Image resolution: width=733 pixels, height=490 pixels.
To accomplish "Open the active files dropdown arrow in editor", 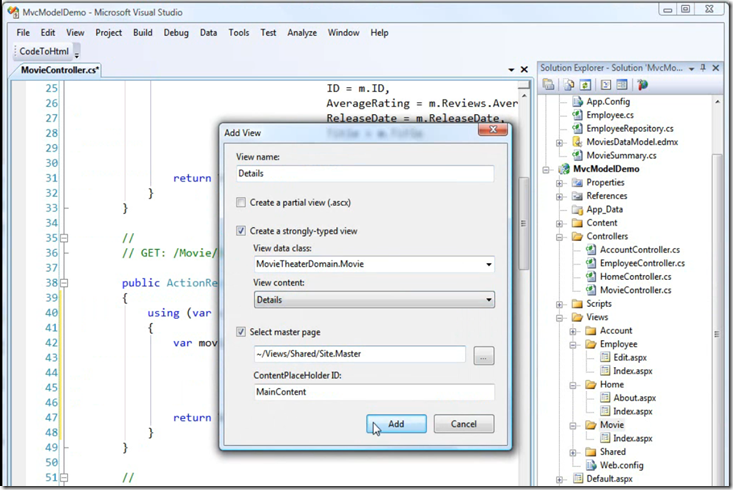I will coord(511,70).
